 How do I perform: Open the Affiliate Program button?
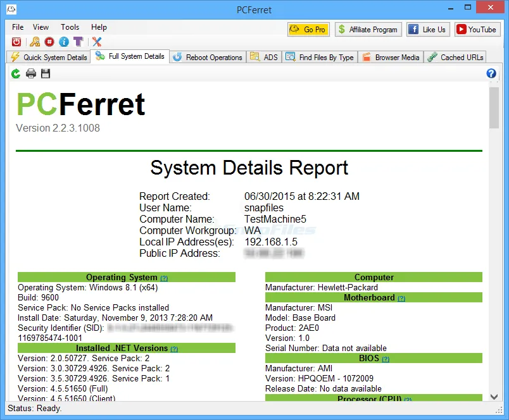pyautogui.click(x=368, y=30)
